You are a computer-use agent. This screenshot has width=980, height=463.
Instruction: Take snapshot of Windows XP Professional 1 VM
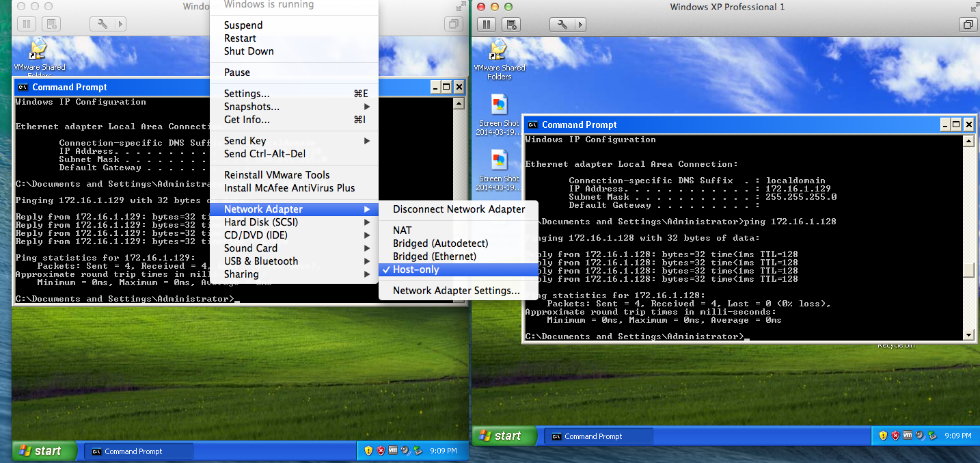tap(511, 25)
